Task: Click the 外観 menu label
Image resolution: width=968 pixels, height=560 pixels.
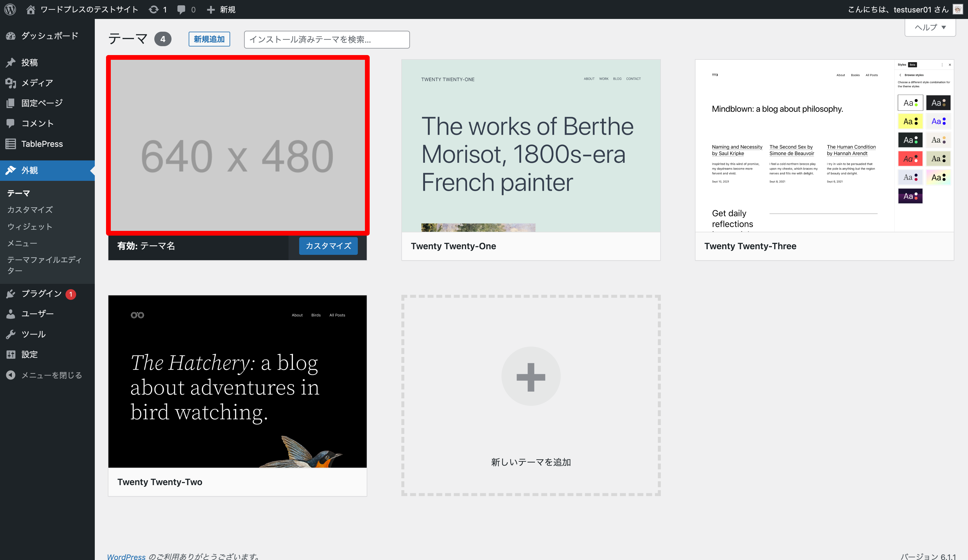Action: 30,170
